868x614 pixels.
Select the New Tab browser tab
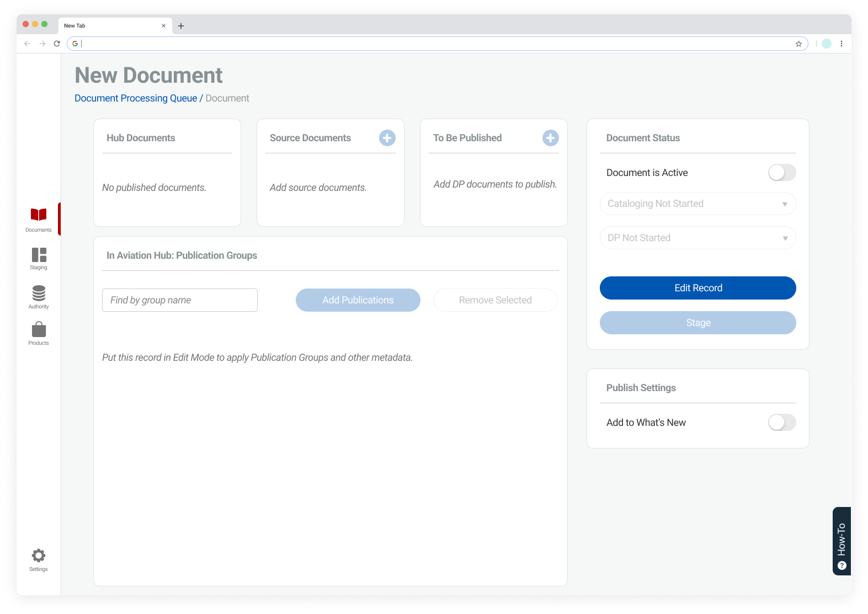tap(115, 26)
